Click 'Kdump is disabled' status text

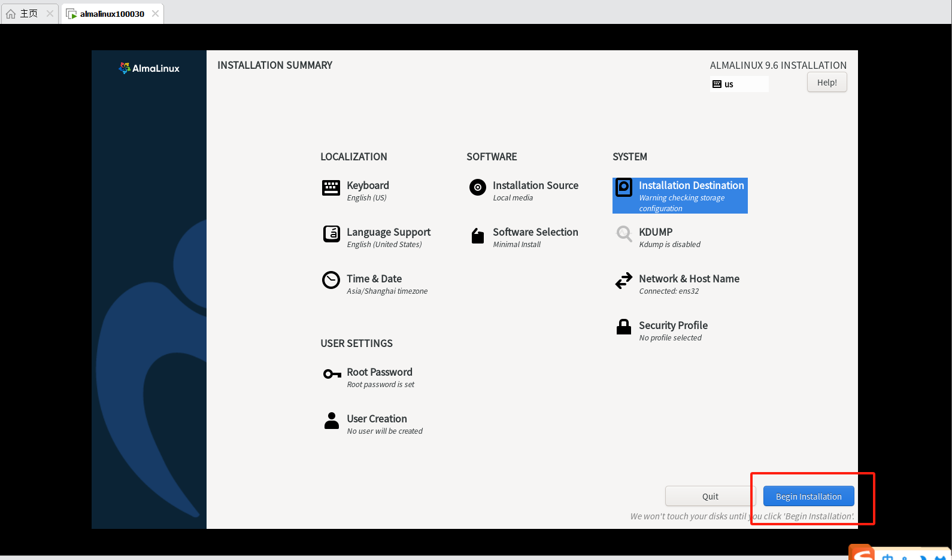pos(669,245)
